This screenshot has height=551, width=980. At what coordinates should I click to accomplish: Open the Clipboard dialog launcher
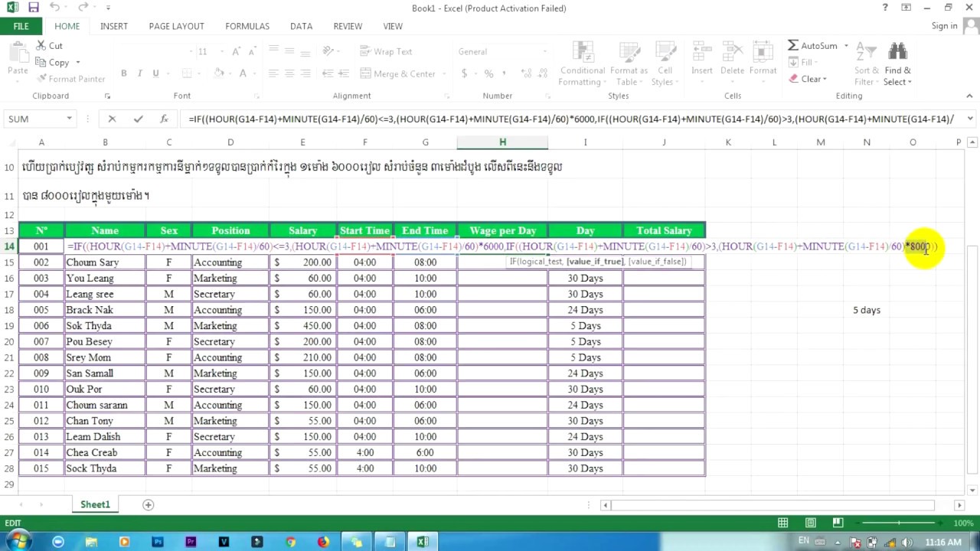pyautogui.click(x=107, y=96)
